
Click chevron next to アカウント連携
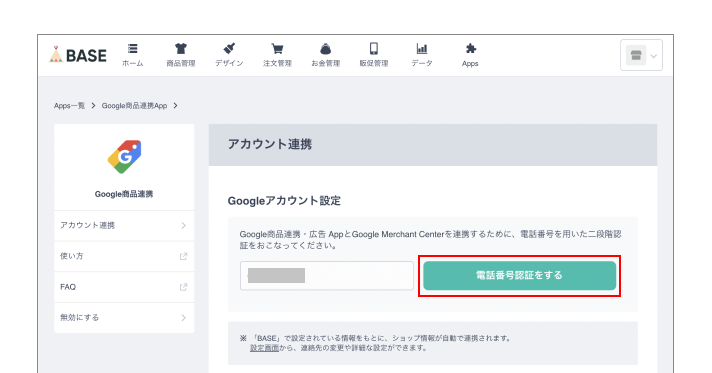[x=183, y=225]
